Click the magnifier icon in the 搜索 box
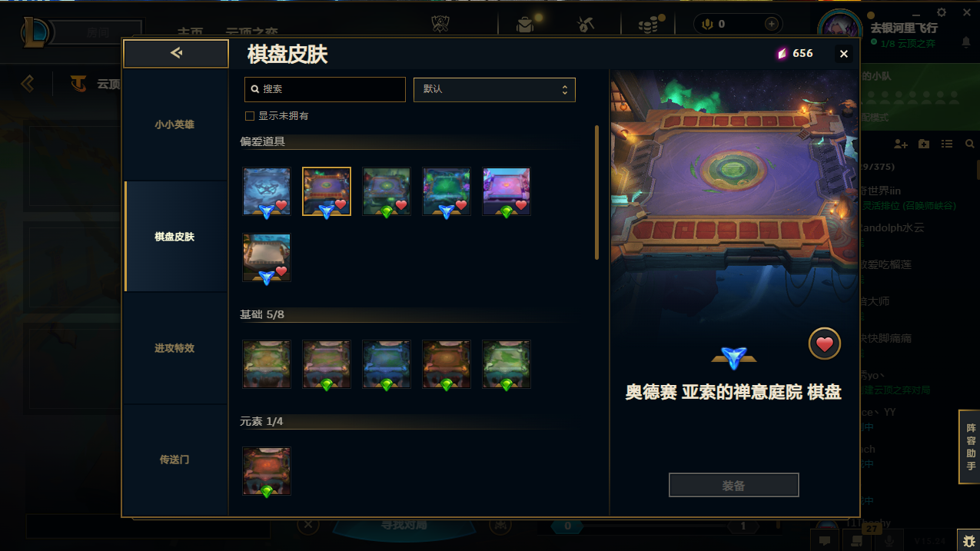The image size is (980, 551). coord(255,89)
